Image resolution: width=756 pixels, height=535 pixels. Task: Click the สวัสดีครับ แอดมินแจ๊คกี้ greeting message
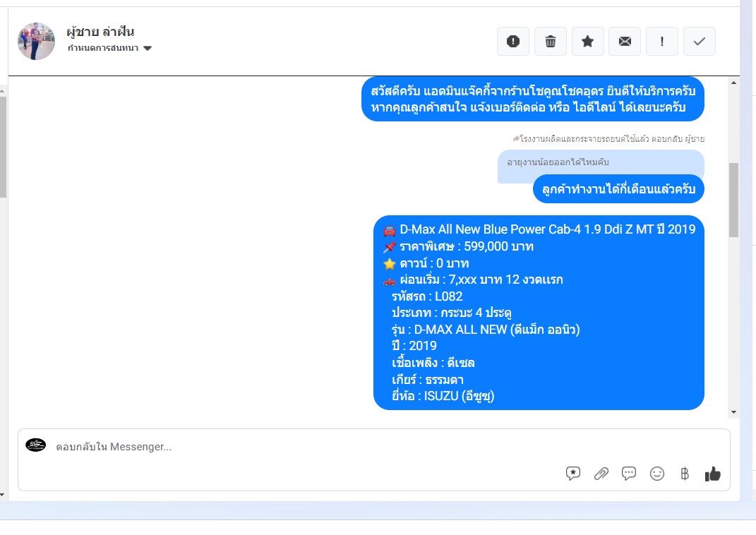click(533, 99)
